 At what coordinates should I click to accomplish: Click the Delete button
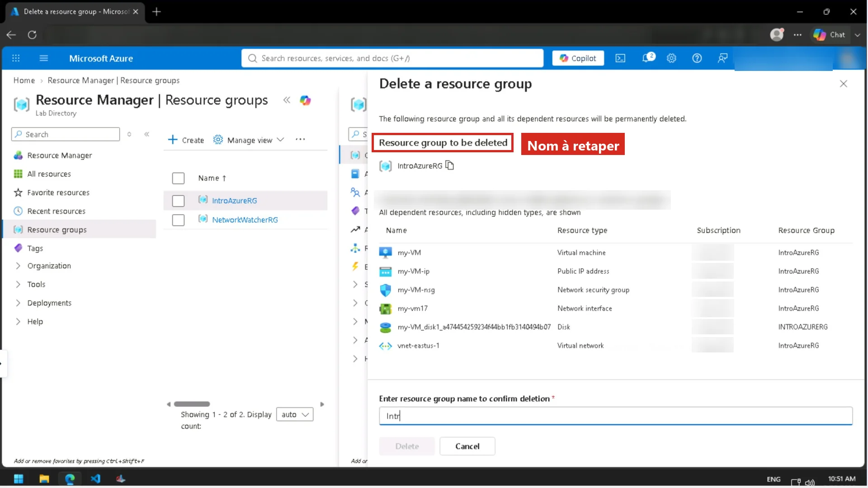407,446
